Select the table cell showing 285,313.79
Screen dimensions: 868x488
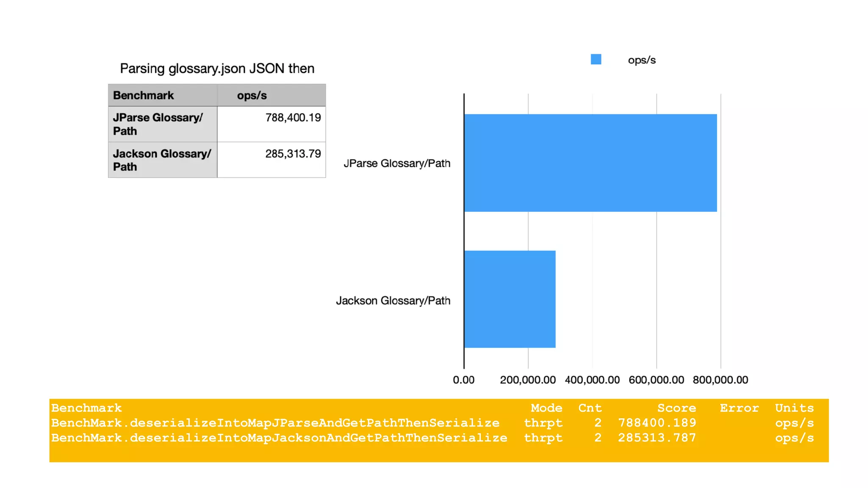coord(271,160)
